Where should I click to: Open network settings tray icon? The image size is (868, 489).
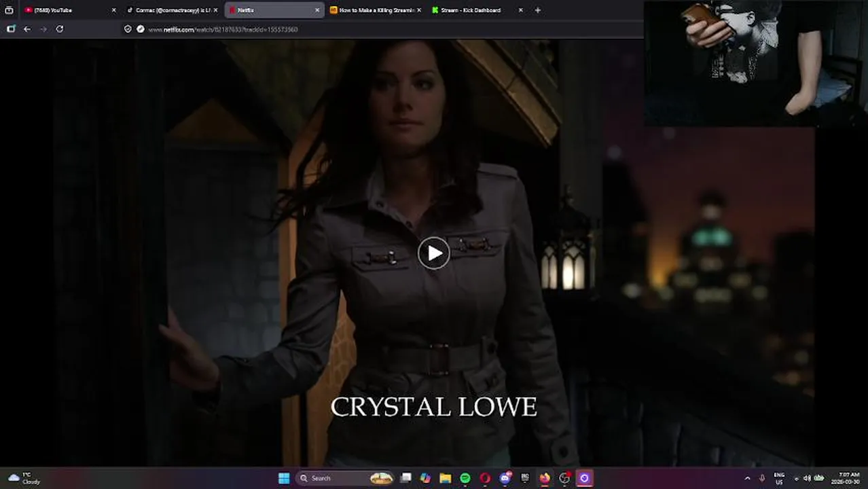tap(797, 478)
